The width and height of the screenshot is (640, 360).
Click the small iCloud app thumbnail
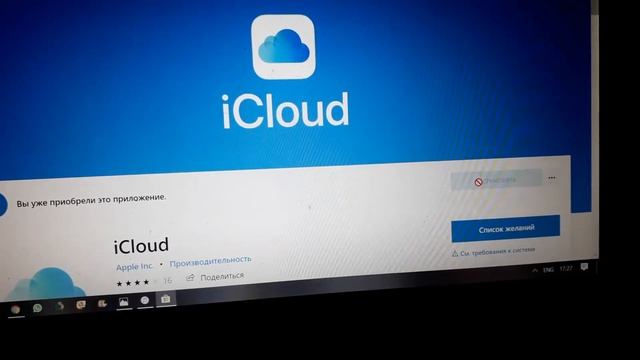[x=46, y=284]
